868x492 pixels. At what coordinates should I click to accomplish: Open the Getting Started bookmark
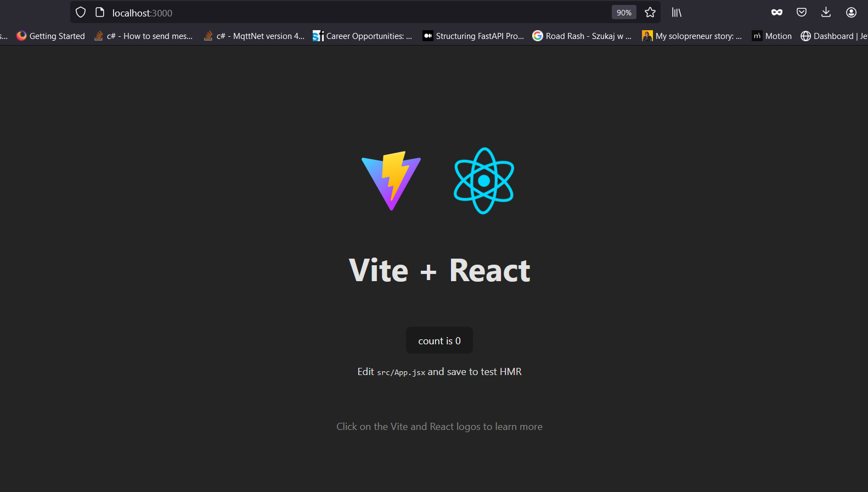pyautogui.click(x=51, y=36)
